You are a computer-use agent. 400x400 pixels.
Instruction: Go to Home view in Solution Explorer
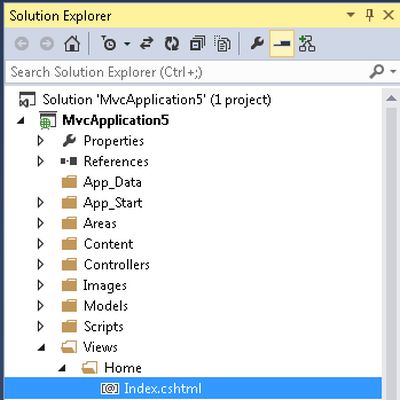tap(72, 44)
